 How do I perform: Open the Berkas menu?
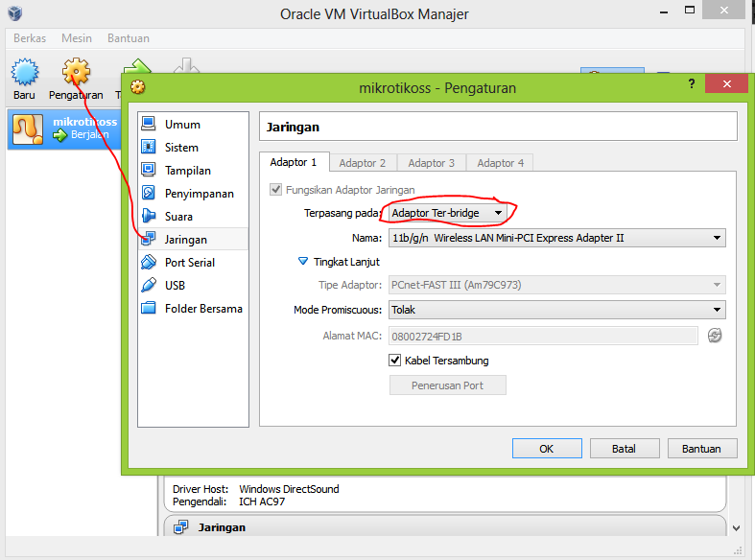(30, 38)
